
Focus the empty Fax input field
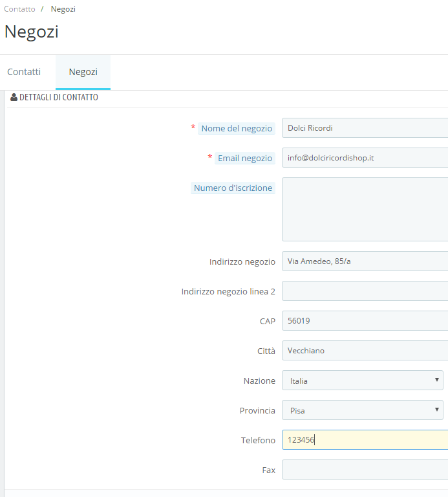[365, 470]
